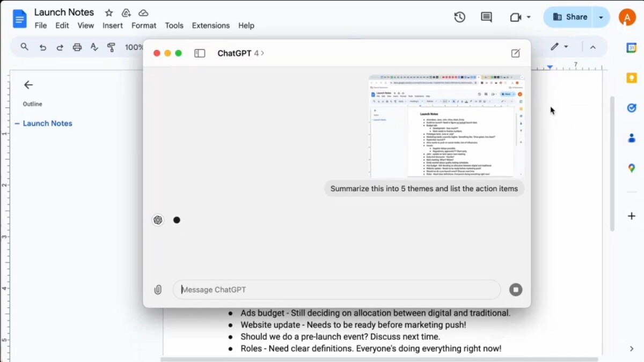
Task: Open the ChatGPT 4 model selector
Action: 240,53
